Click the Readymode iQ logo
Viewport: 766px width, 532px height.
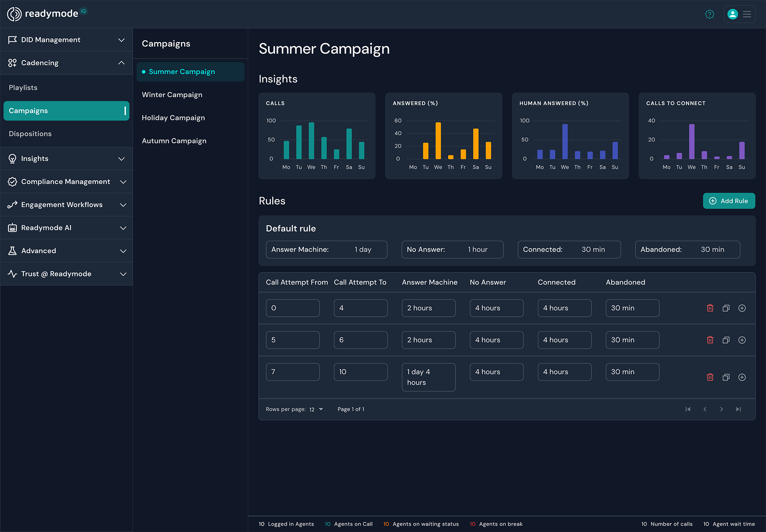46,14
